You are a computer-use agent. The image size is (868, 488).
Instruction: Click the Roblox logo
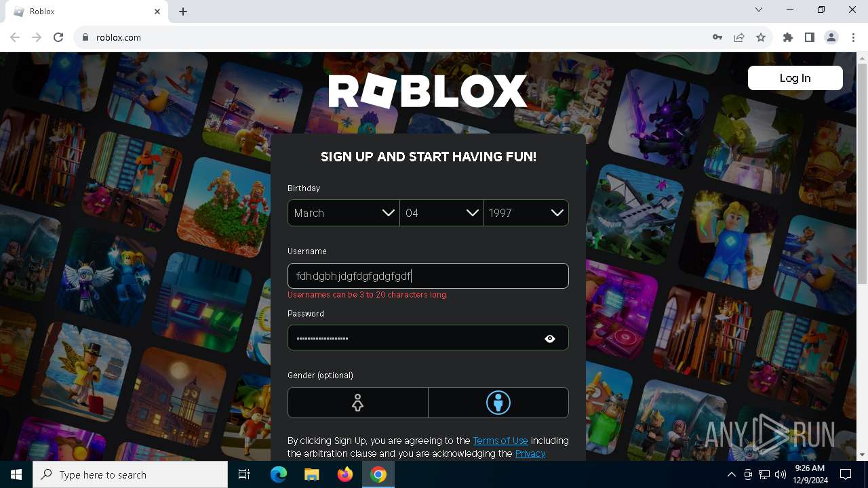coord(428,91)
